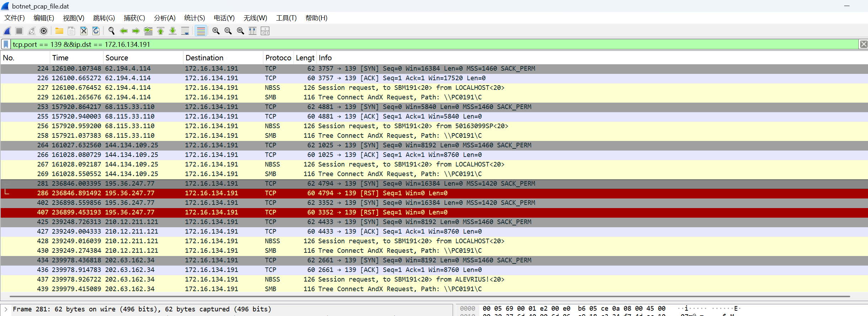Viewport: 868px width, 316px height.
Task: Select packet 229 SMB Tree Connect
Action: (x=434, y=97)
